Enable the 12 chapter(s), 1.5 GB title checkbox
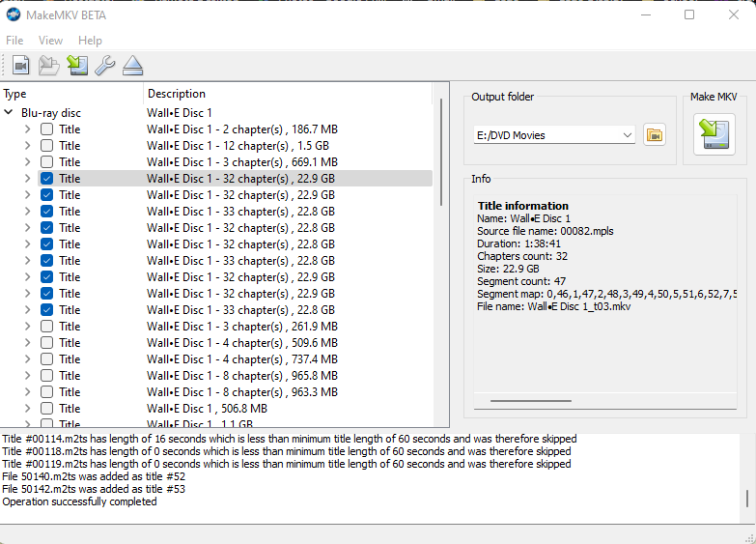Screen dimensions: 756x544 point(46,146)
